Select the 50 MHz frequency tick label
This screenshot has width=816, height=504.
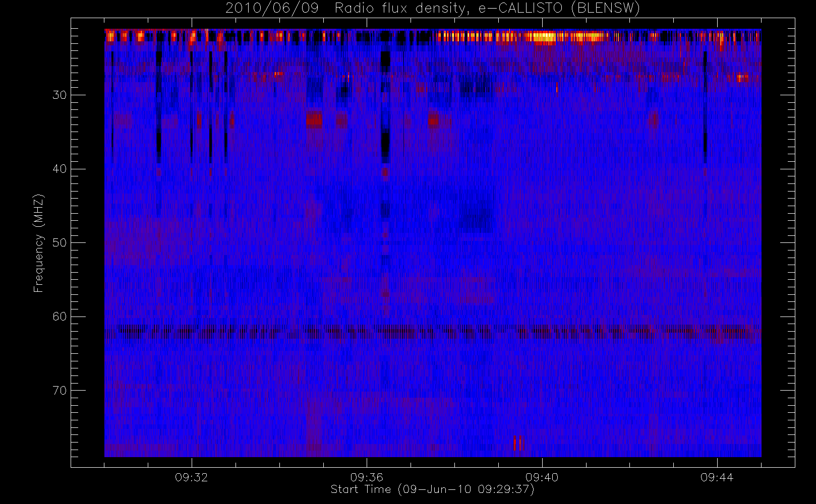(60, 242)
